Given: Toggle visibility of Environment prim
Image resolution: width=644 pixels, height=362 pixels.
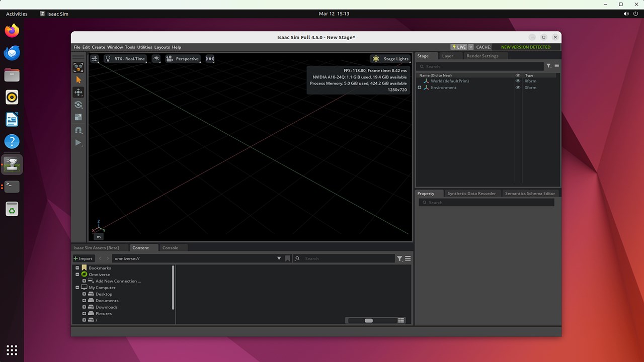Looking at the screenshot, I should [x=518, y=87].
